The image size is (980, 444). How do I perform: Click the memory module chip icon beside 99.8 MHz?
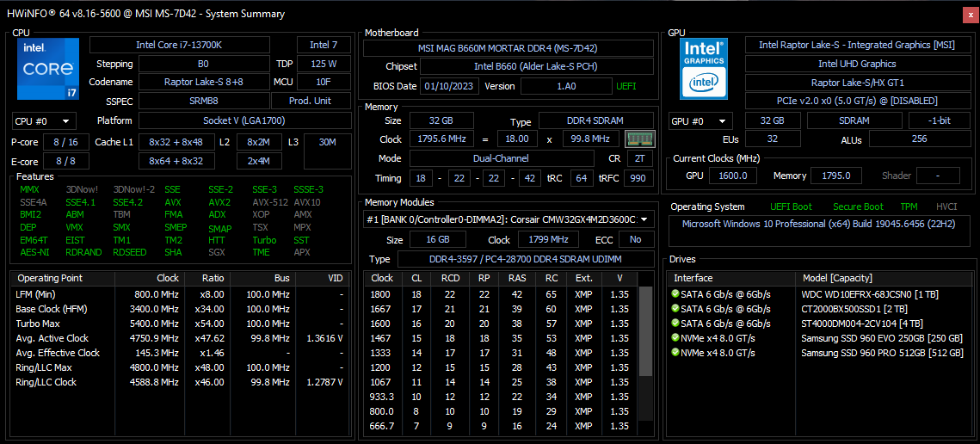click(x=640, y=139)
